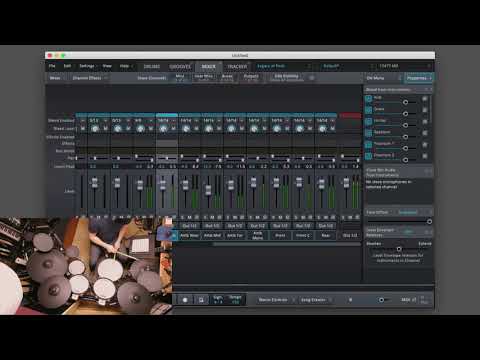Viewport: 480px width, 360px height.
Task: Show the Outputs channels filter
Action: 251,78
